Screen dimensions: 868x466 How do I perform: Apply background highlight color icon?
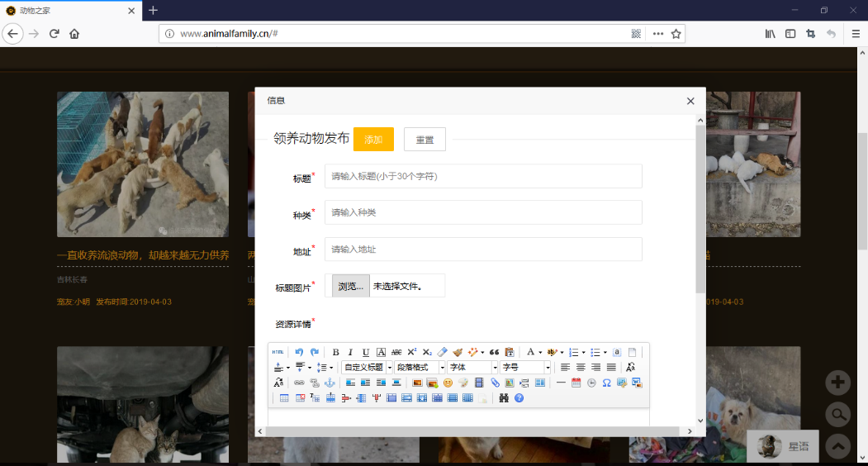[552, 352]
